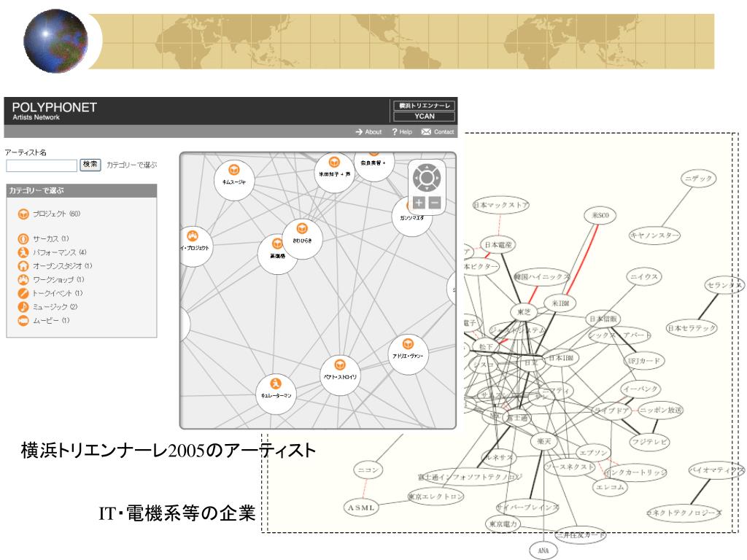Filter by プロジェクト (60) category
The image size is (747, 560).
pyautogui.click(x=56, y=214)
